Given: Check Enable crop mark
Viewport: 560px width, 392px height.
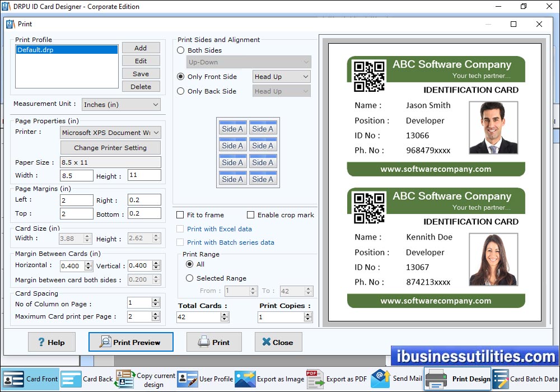Looking at the screenshot, I should point(250,214).
